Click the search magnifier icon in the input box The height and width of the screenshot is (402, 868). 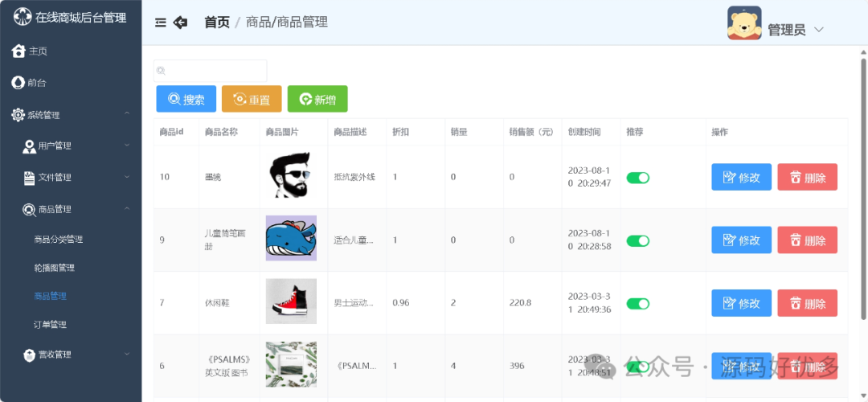tap(161, 70)
